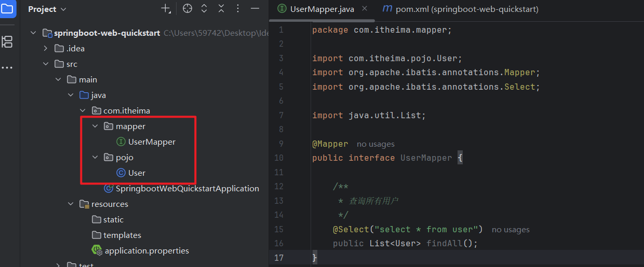This screenshot has width=644, height=267.
Task: Collapse all nodes in Project panel
Action: click(x=221, y=9)
